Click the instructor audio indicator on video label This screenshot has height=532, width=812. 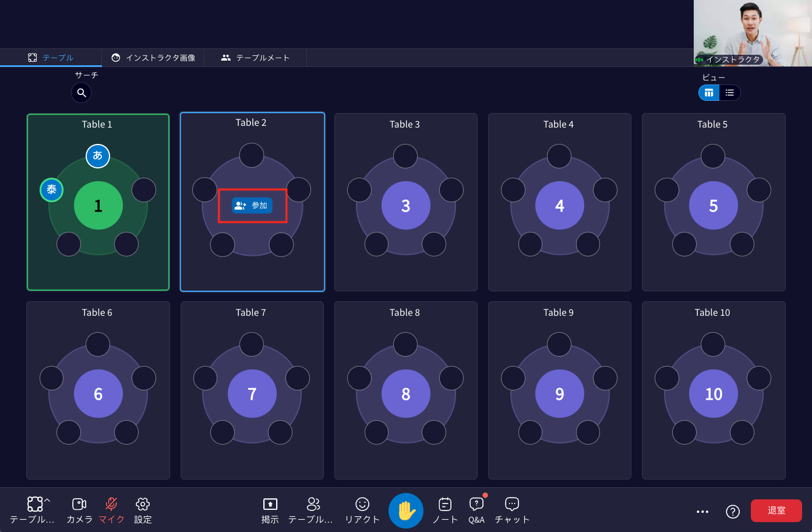(700, 59)
